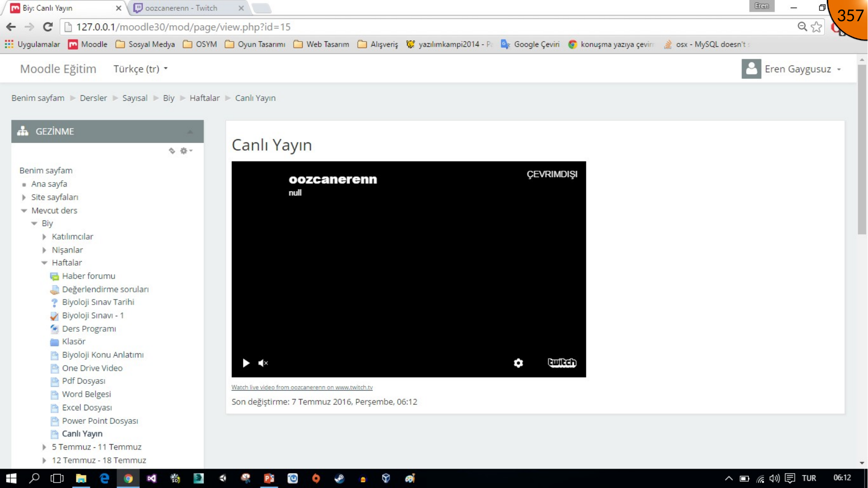Open the Değerlendirme soruları item icon
The height and width of the screenshot is (488, 868).
(x=55, y=289)
